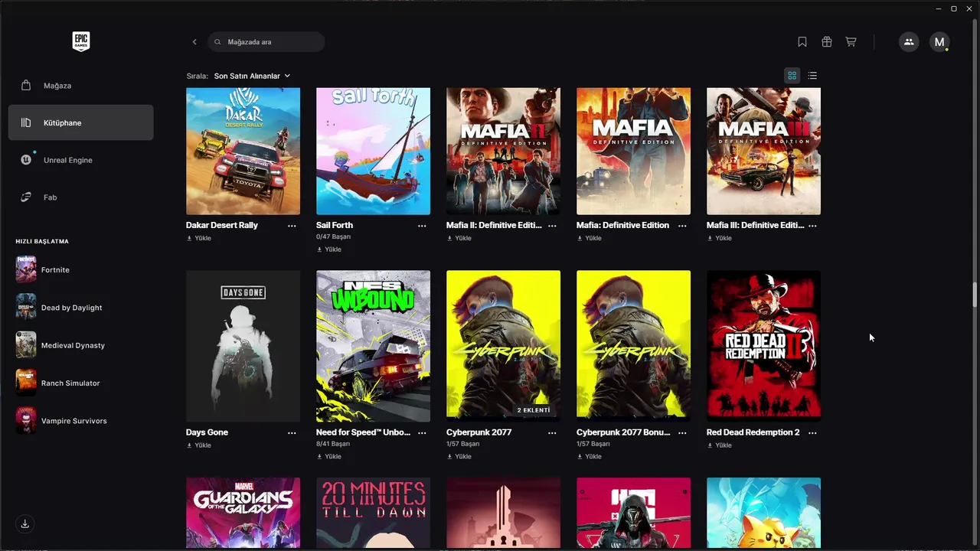Viewport: 980px width, 551px height.
Task: Click the Epic Games logo
Action: (x=80, y=41)
